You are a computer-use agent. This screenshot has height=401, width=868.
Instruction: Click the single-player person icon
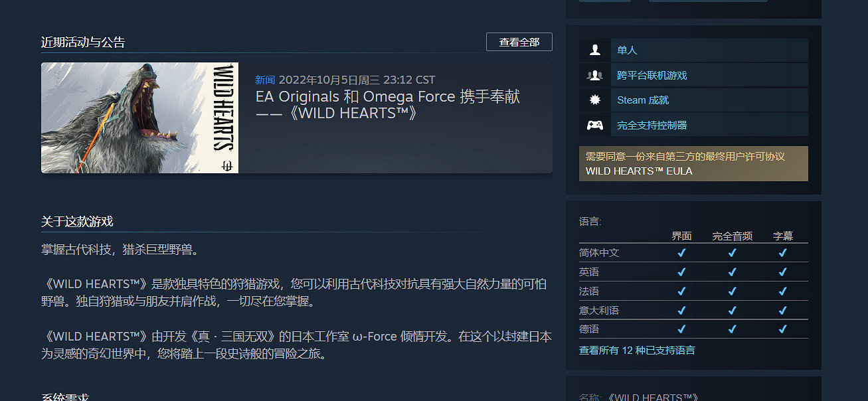tap(594, 50)
